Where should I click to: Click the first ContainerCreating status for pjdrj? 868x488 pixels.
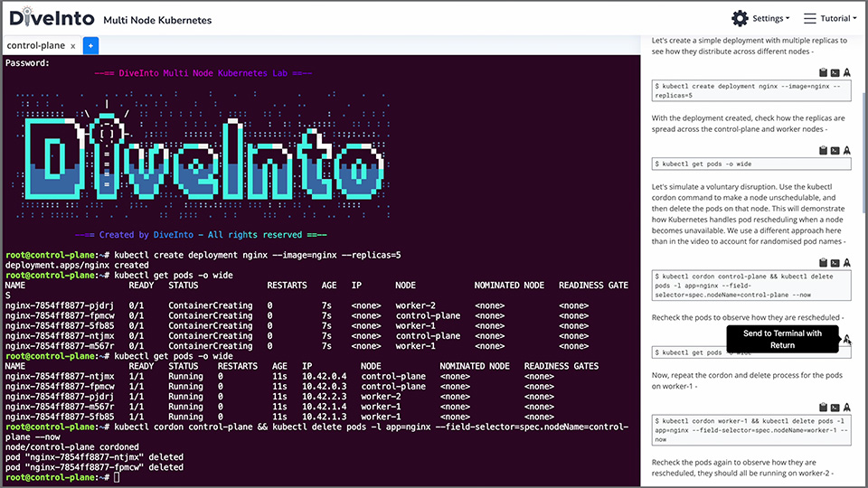[x=211, y=305]
